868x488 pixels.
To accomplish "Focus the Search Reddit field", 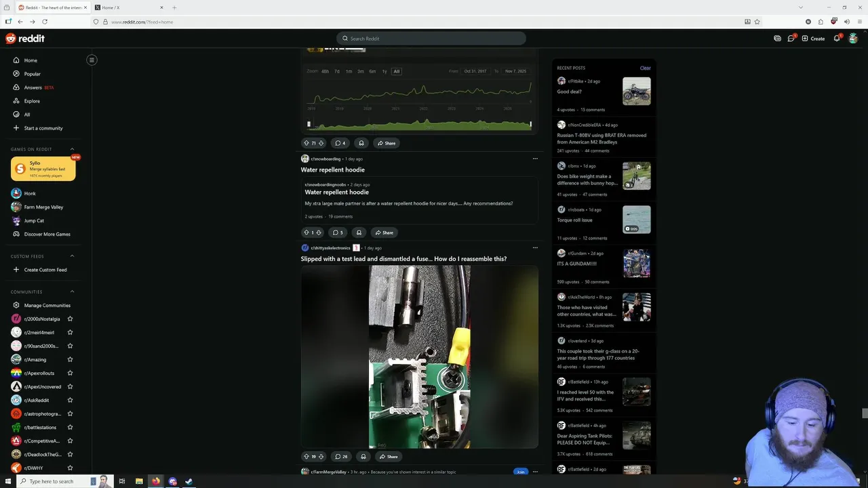I will pyautogui.click(x=431, y=39).
